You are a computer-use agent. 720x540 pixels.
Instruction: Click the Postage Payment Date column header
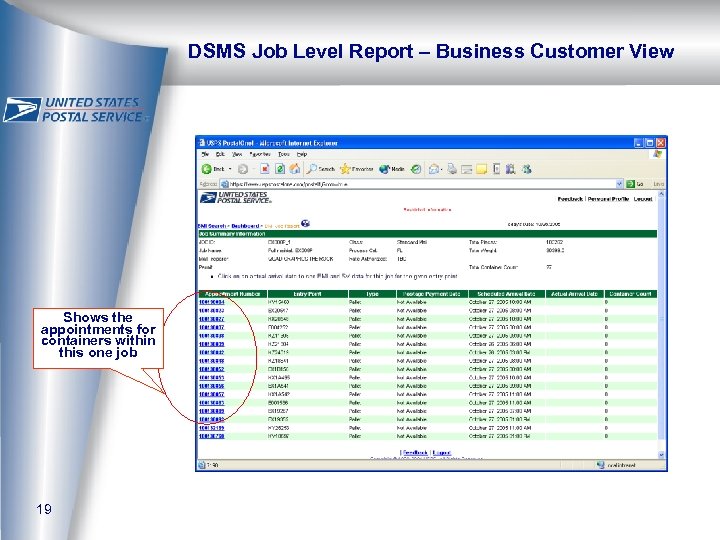click(432, 294)
